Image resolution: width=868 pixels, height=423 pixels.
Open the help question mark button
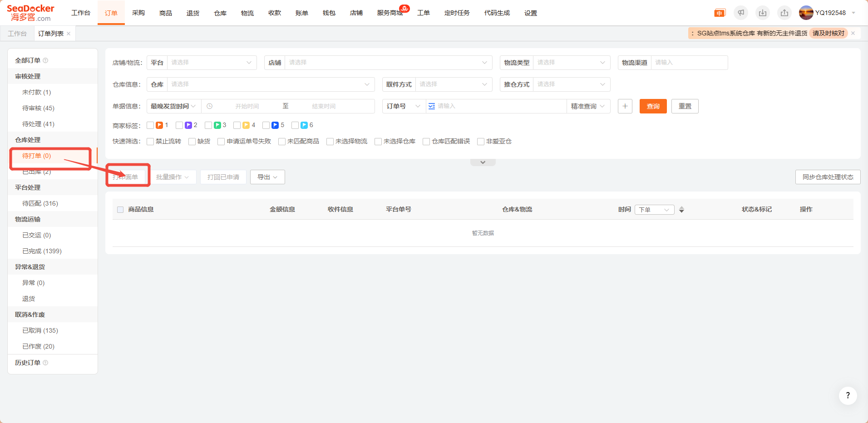[848, 395]
